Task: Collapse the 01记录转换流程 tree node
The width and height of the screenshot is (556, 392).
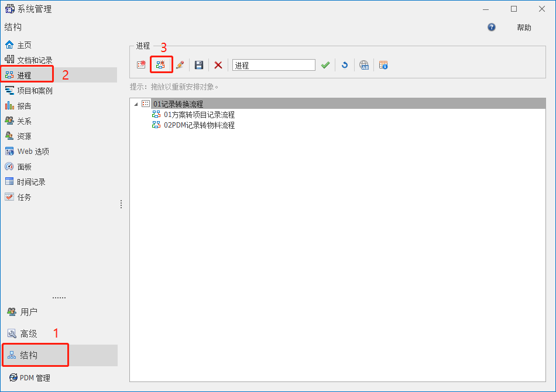Action: pyautogui.click(x=136, y=104)
